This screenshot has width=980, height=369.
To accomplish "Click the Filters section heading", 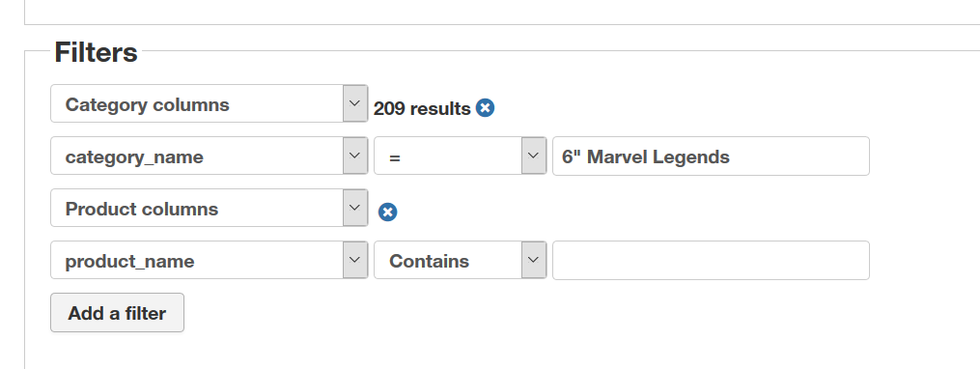I will (96, 52).
